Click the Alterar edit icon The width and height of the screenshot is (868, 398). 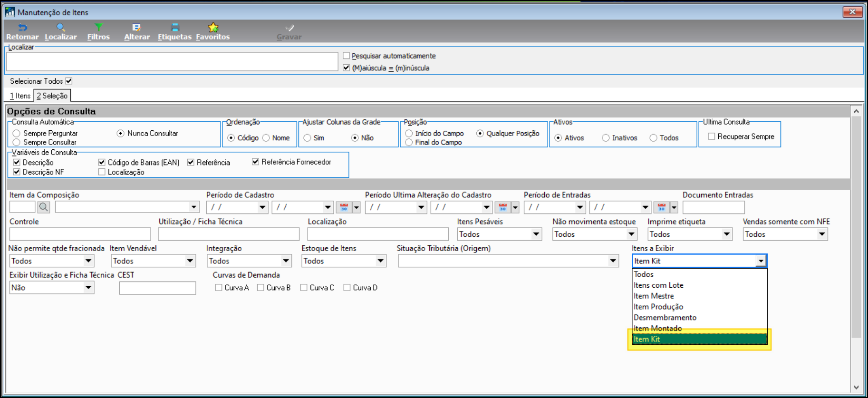coord(137,32)
